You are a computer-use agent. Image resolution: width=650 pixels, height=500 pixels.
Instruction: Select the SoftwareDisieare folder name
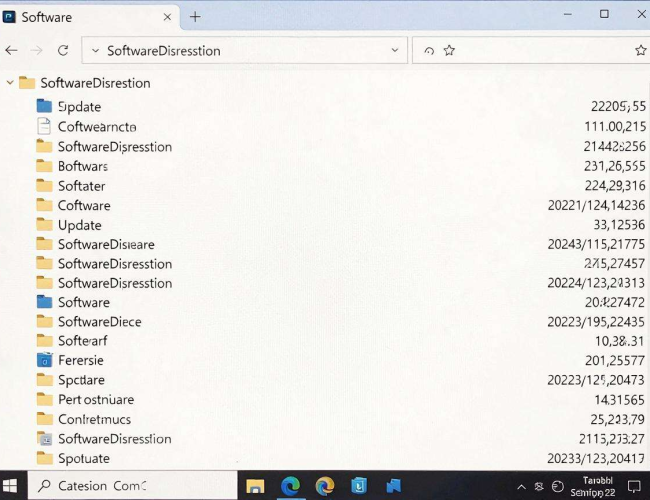pos(106,244)
